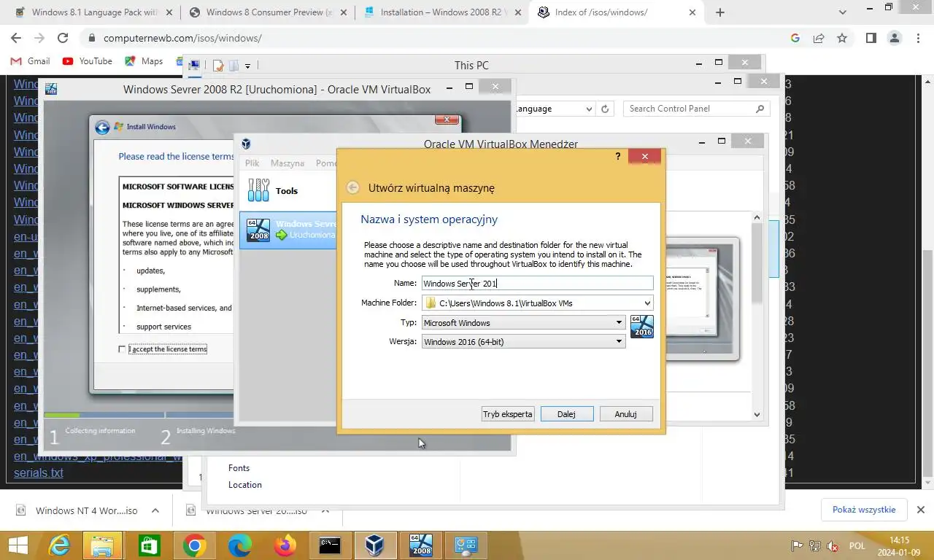Click the refresh button in Control Panel
The width and height of the screenshot is (934, 560).
(605, 109)
